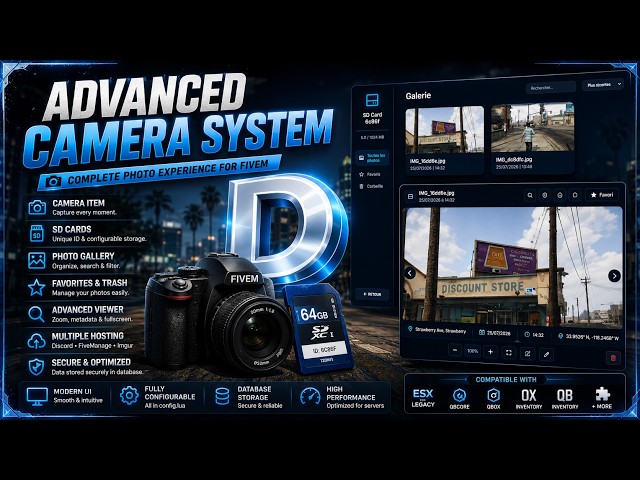Viewport: 640px width, 480px height.
Task: Go to next photo with right arrow
Action: (614, 276)
